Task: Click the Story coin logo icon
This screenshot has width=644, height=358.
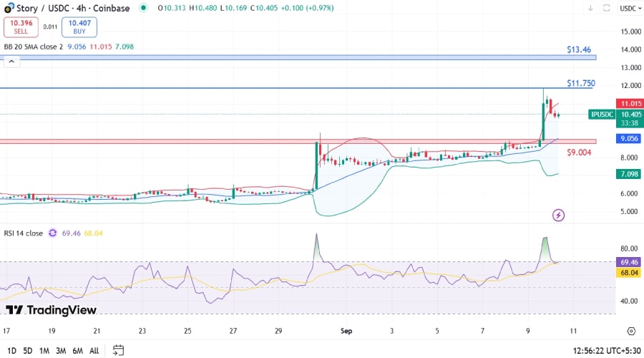Action: pos(9,8)
